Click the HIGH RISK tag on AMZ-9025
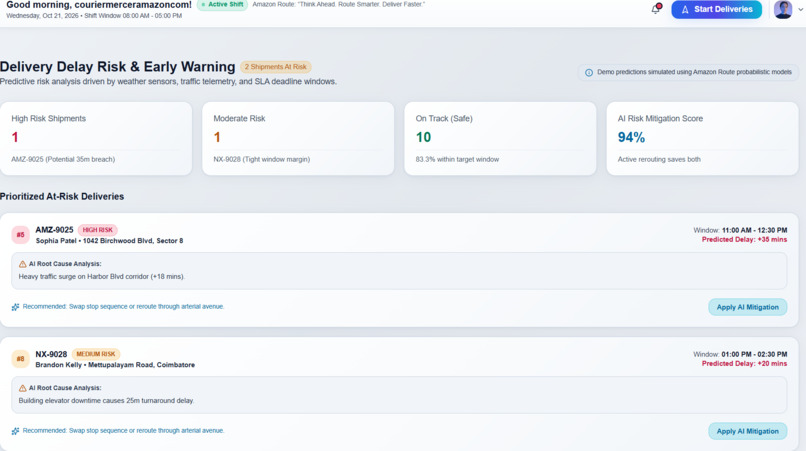The width and height of the screenshot is (806, 451). (98, 230)
